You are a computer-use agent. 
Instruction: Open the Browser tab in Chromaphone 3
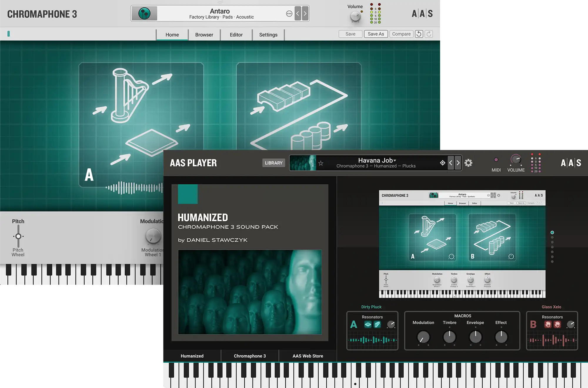pyautogui.click(x=204, y=35)
